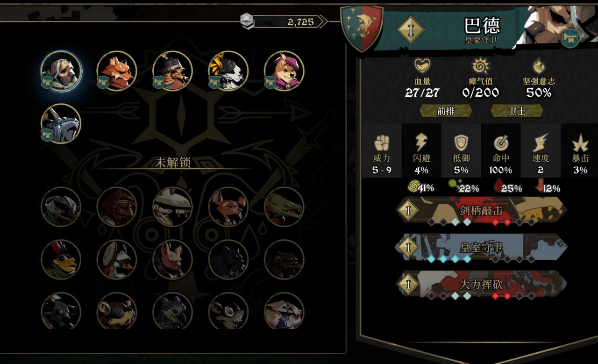The height and width of the screenshot is (364, 598).
Task: Click the locked crocodile hero portrait
Action: [x=284, y=207]
